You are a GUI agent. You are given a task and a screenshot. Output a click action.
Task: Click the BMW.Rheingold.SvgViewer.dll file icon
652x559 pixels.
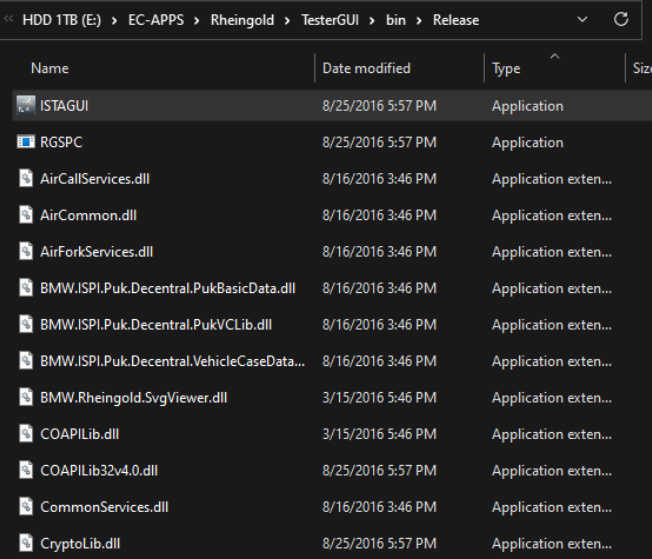coord(26,398)
